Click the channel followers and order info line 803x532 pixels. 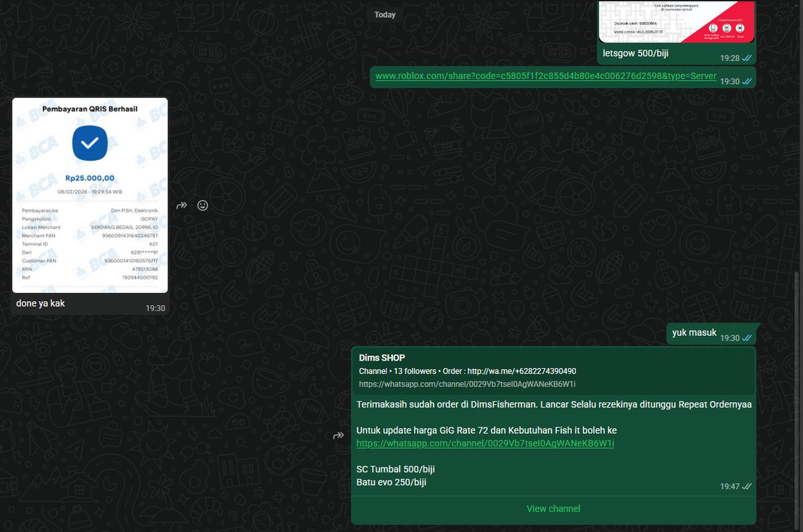(468, 371)
